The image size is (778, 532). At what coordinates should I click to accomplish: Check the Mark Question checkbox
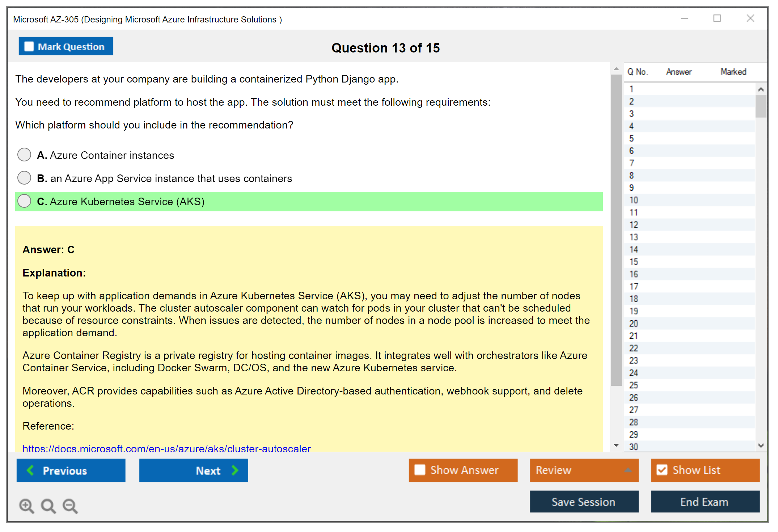(29, 47)
